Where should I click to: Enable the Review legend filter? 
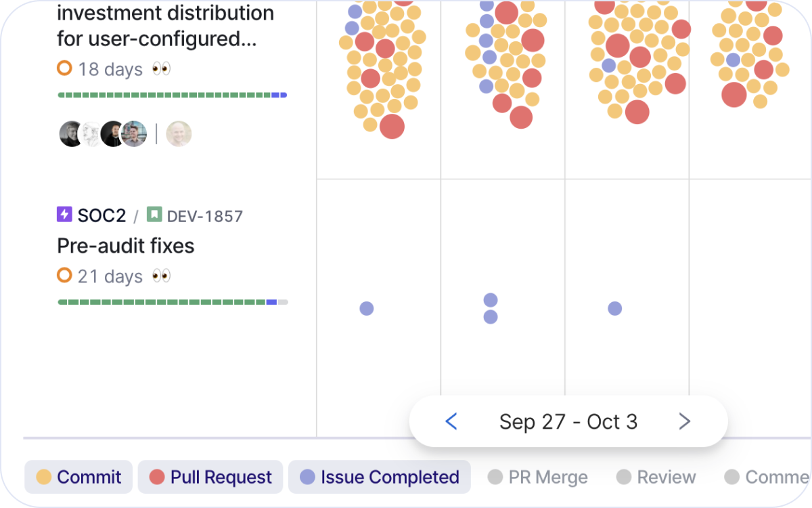(x=656, y=477)
